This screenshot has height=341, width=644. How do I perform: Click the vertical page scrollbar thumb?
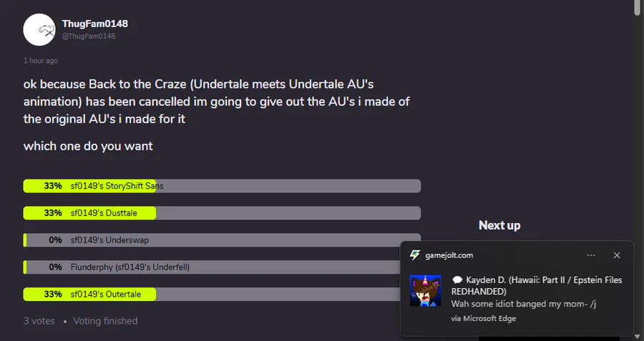tap(637, 9)
